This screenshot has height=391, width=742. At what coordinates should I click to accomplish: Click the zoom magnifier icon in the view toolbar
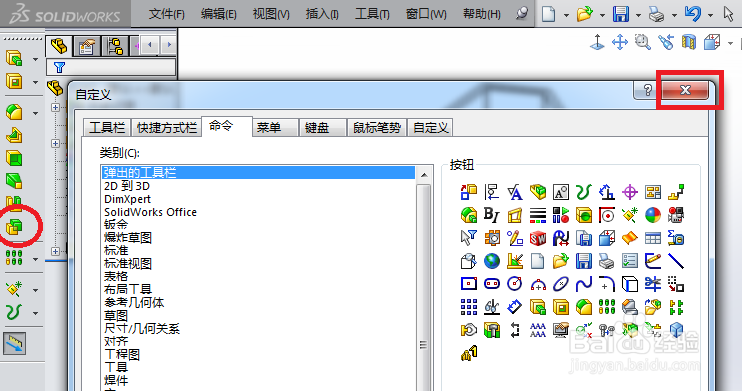click(x=643, y=42)
